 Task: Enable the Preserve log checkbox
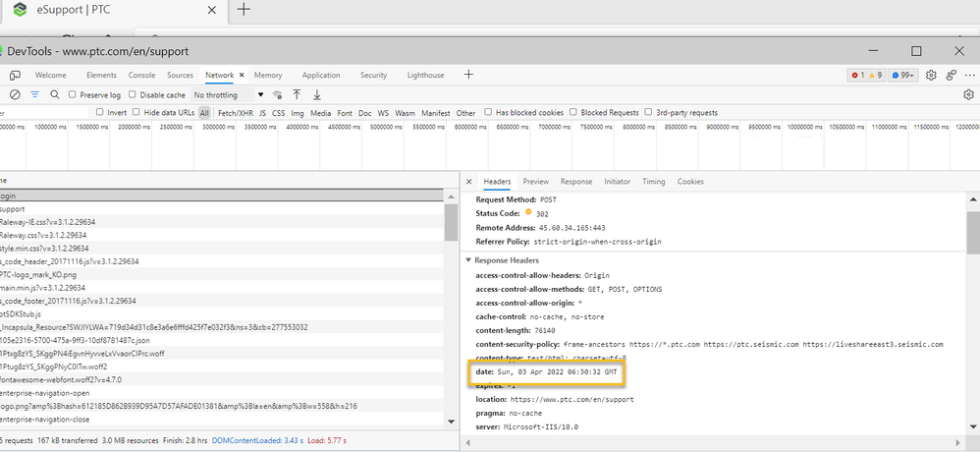[x=73, y=95]
